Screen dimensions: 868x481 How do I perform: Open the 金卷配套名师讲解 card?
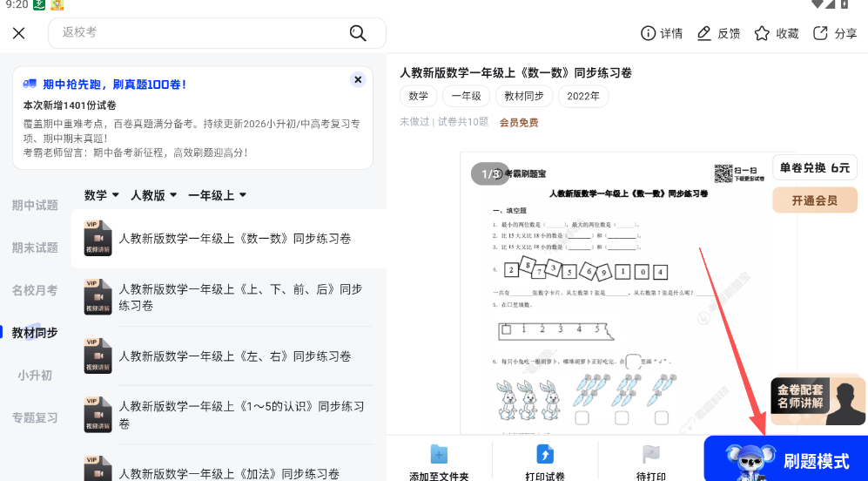click(x=818, y=401)
